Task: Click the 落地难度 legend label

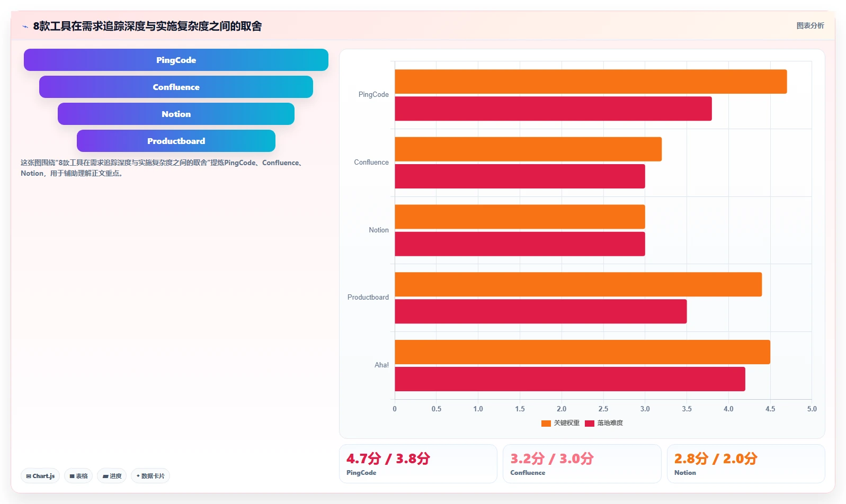Action: coord(610,423)
